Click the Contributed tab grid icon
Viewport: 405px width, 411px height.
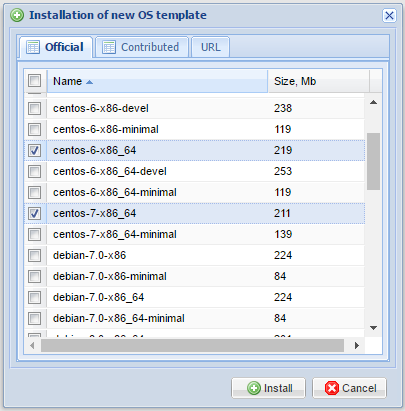(109, 47)
